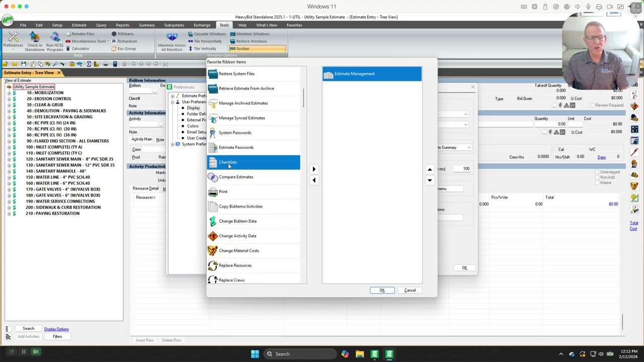Click OK in the Preferences window

tap(464, 268)
